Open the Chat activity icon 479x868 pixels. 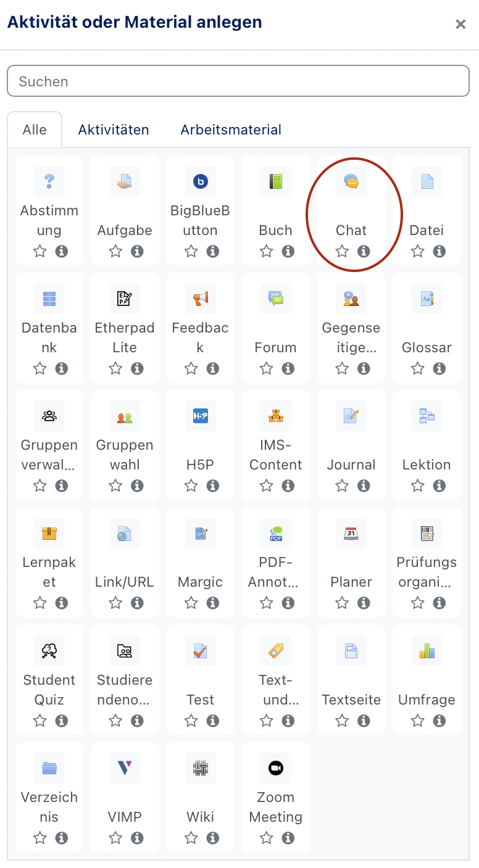tap(351, 181)
